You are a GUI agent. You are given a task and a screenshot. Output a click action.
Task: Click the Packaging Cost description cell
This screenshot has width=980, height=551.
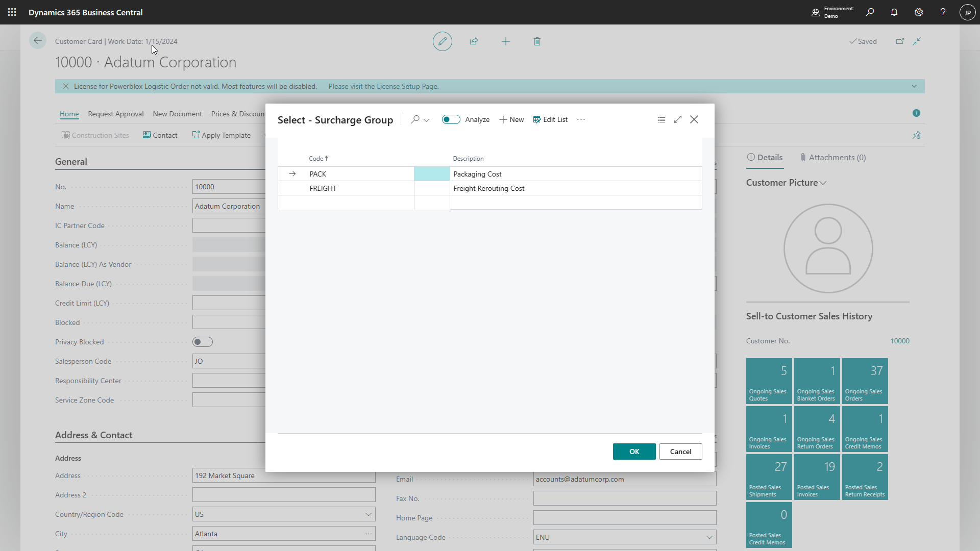coord(576,174)
